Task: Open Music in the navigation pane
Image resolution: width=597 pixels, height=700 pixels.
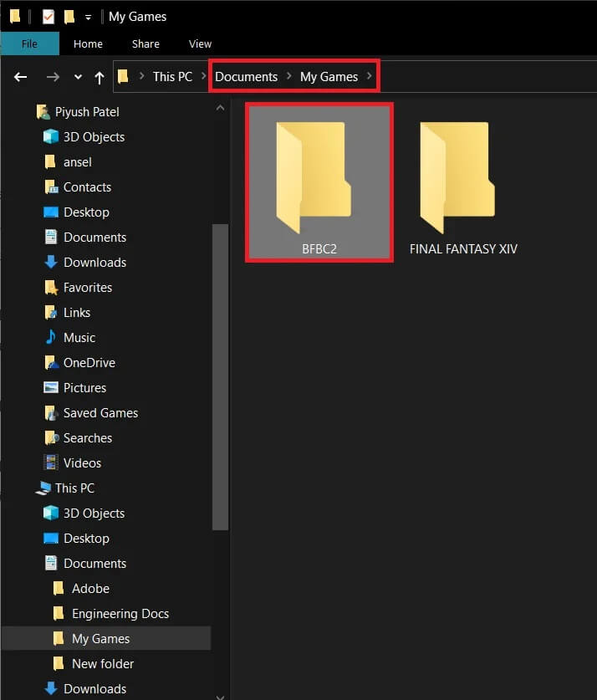Action: pos(79,338)
